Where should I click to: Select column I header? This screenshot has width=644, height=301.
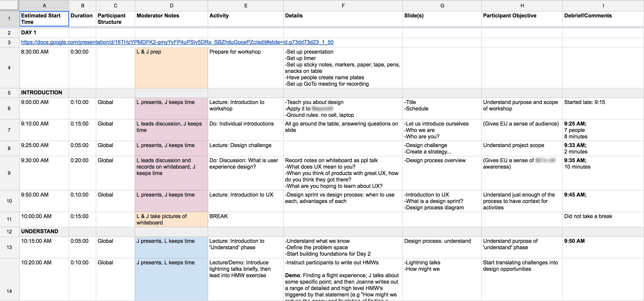click(x=603, y=5)
